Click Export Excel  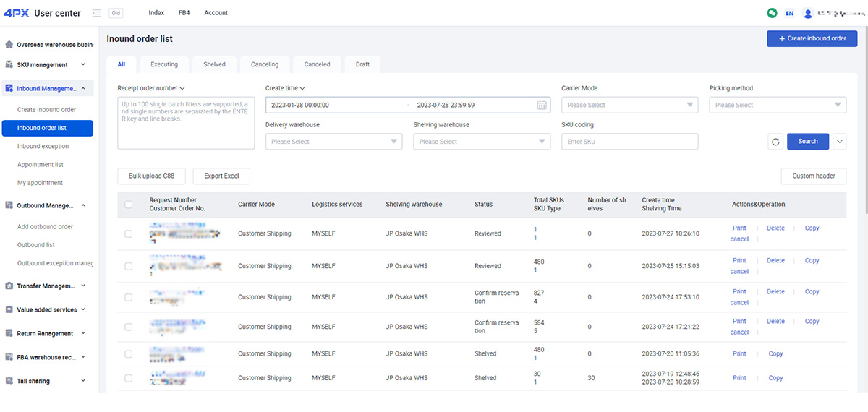point(221,176)
